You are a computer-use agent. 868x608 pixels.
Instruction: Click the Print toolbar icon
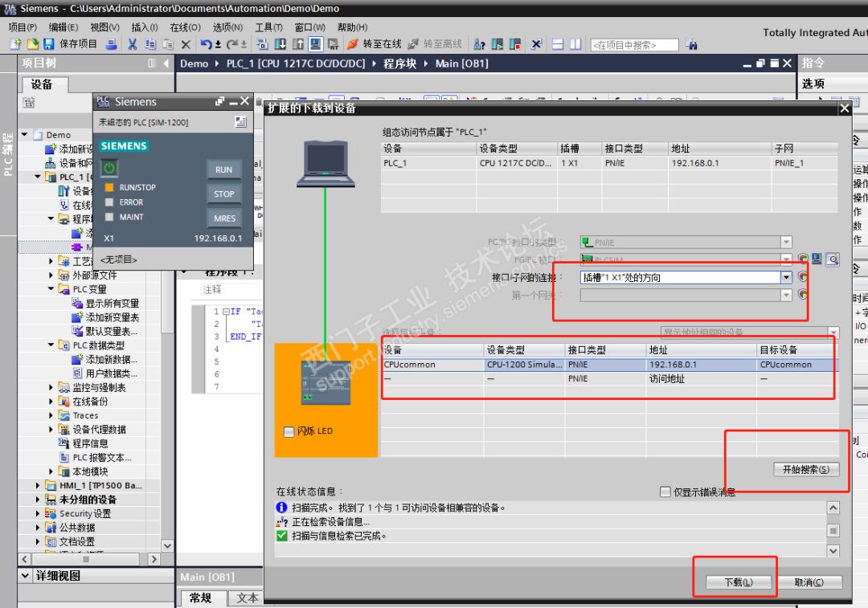pos(111,44)
